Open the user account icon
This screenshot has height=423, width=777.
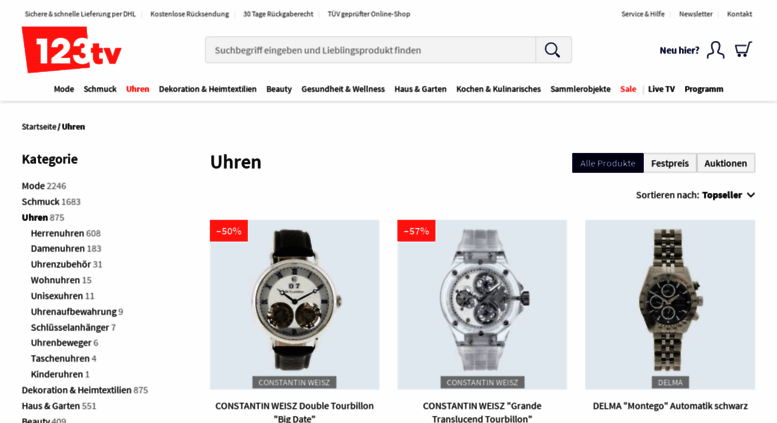[x=716, y=50]
